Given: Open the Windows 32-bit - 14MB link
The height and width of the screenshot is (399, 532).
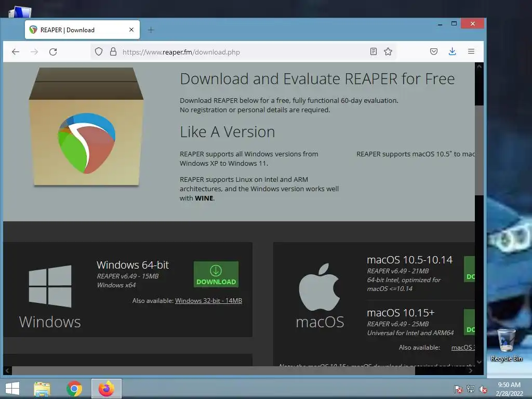Looking at the screenshot, I should pyautogui.click(x=208, y=301).
